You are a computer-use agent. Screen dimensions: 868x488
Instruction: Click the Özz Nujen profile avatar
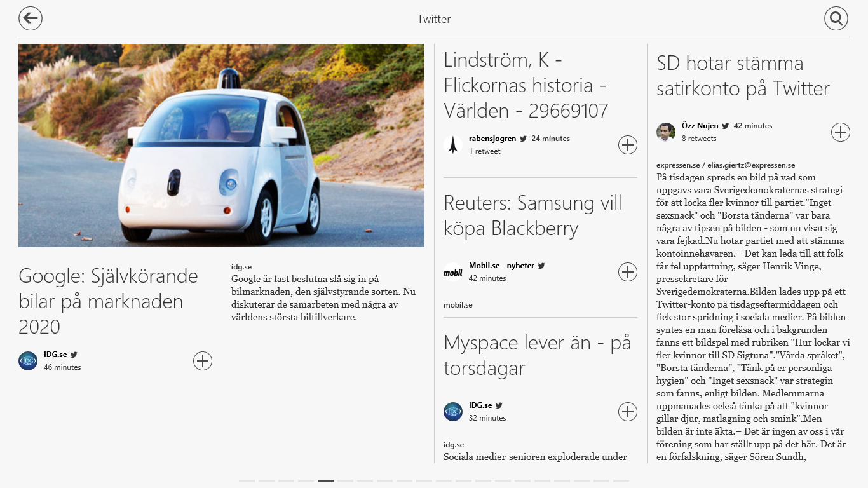point(666,132)
